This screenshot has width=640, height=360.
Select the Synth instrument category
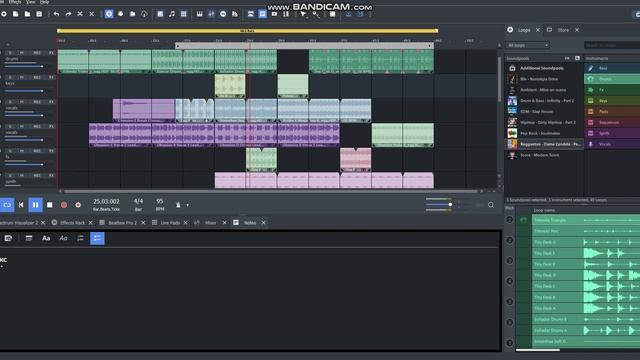coord(612,133)
